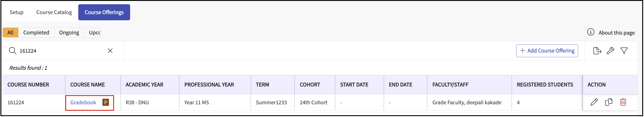Click the Course Number column header

click(28, 85)
